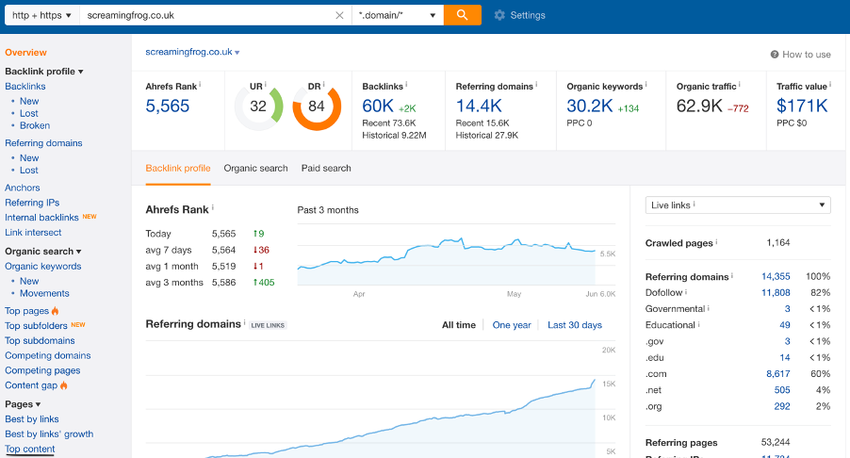Image resolution: width=850 pixels, height=458 pixels.
Task: Select the All time range
Action: [x=459, y=325]
